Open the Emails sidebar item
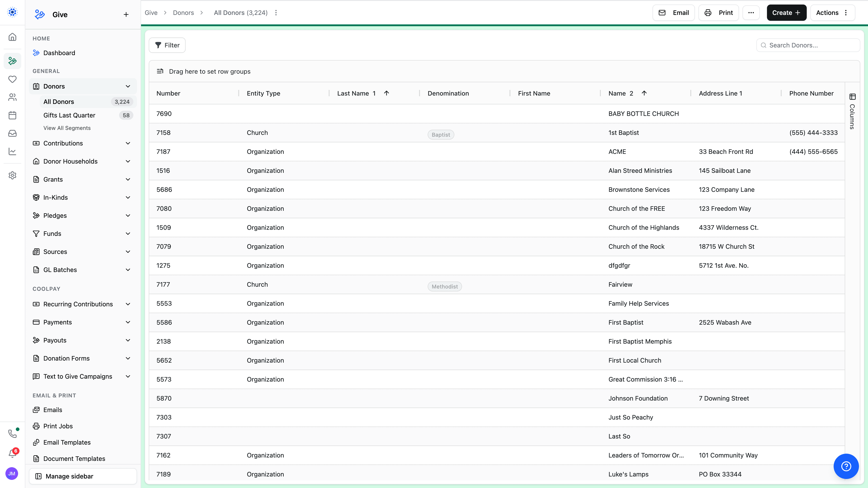This screenshot has height=488, width=868. pyautogui.click(x=83, y=410)
